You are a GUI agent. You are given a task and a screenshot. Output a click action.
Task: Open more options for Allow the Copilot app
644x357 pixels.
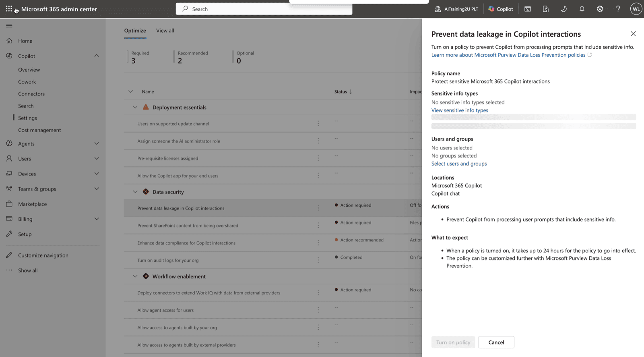318,176
